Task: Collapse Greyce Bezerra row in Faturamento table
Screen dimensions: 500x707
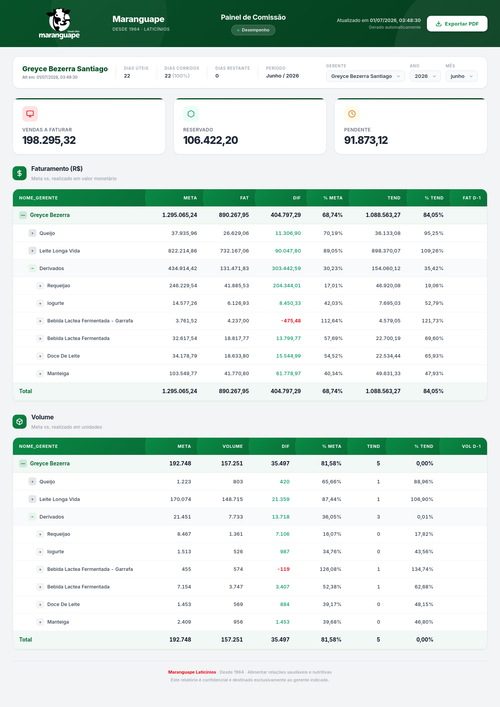Action: (x=23, y=215)
